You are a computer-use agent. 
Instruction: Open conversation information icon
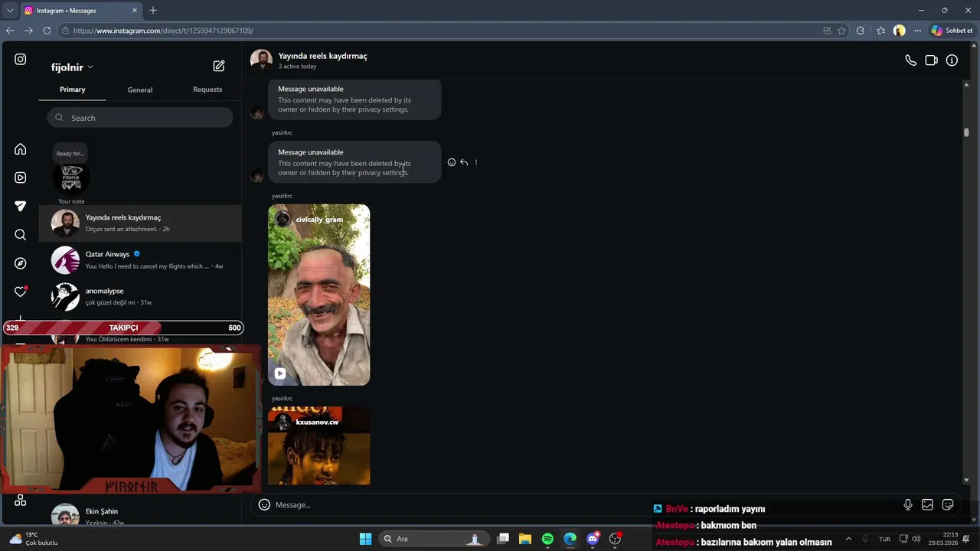(x=952, y=60)
